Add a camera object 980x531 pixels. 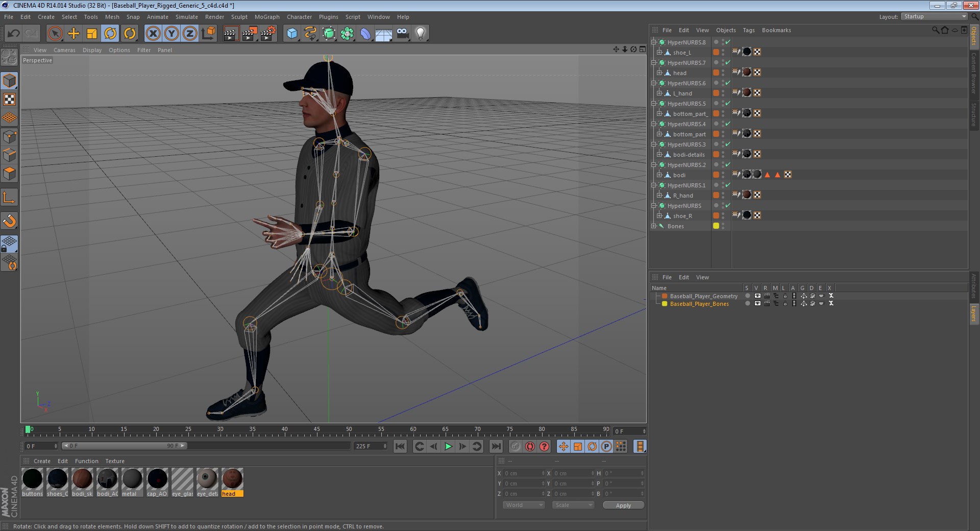point(402,34)
